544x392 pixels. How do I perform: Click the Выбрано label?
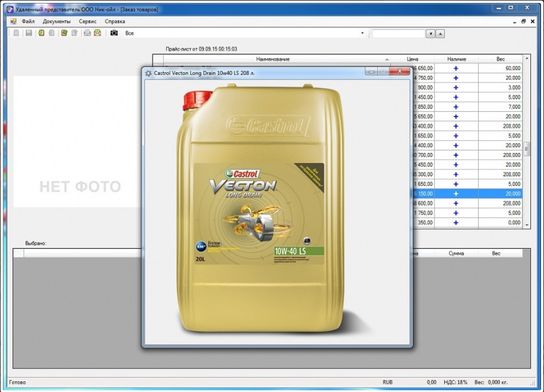click(x=36, y=243)
